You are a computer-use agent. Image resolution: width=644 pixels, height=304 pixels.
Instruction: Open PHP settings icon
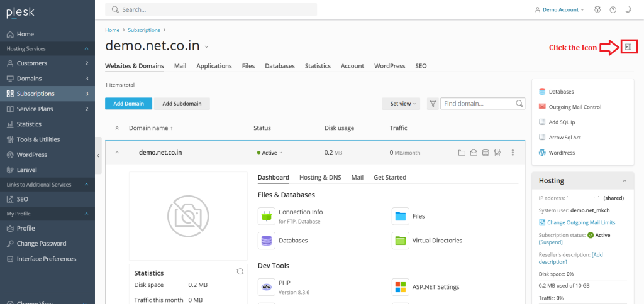pos(267,287)
